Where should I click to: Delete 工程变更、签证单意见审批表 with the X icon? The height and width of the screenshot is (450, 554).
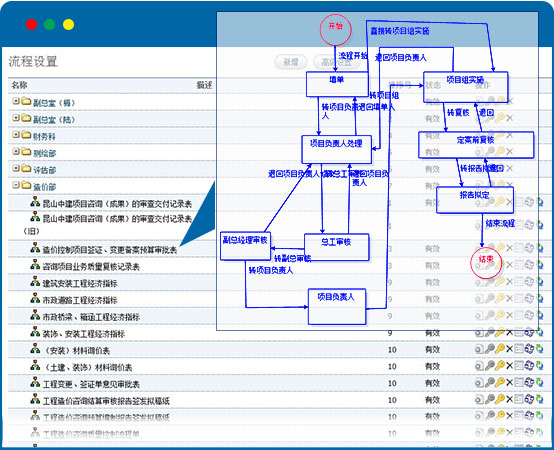coord(509,383)
